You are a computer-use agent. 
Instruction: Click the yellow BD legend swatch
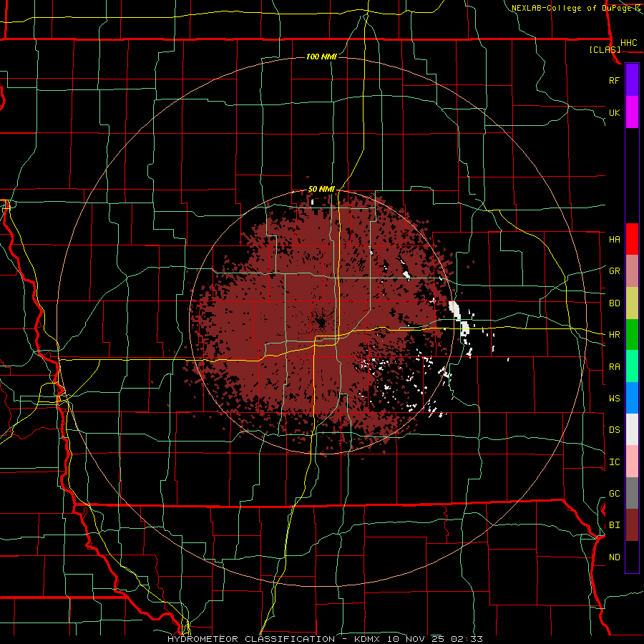632,303
